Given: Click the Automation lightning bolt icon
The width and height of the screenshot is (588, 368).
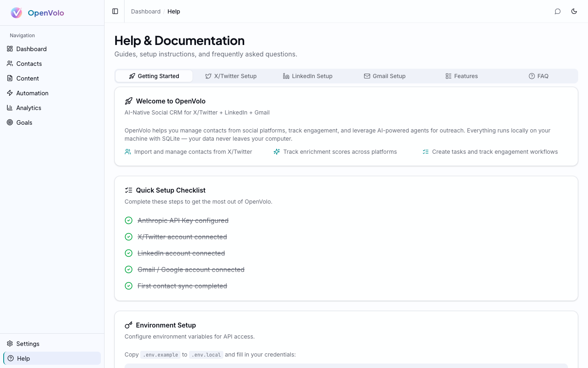Looking at the screenshot, I should click(10, 93).
